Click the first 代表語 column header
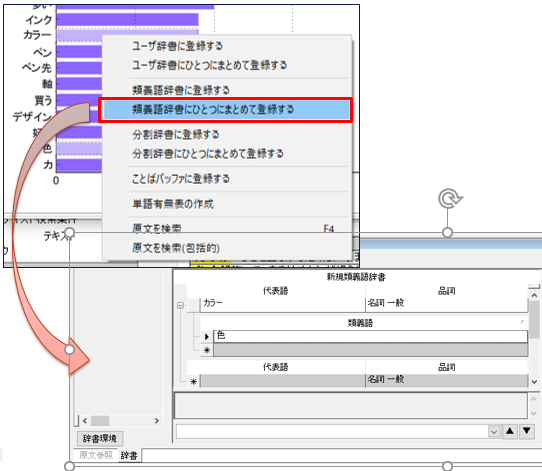Image resolution: width=542 pixels, height=471 pixels. click(275, 291)
